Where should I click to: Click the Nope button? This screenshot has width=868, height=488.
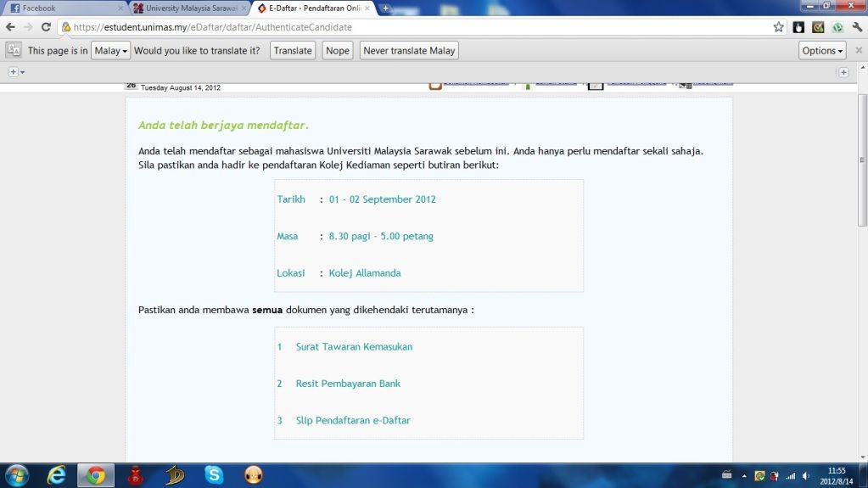[x=338, y=51]
